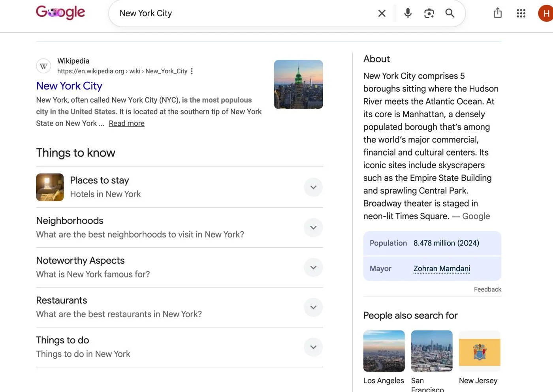The image size is (553, 392).
Task: Open the Zohran Mamdani mayor link
Action: (442, 269)
